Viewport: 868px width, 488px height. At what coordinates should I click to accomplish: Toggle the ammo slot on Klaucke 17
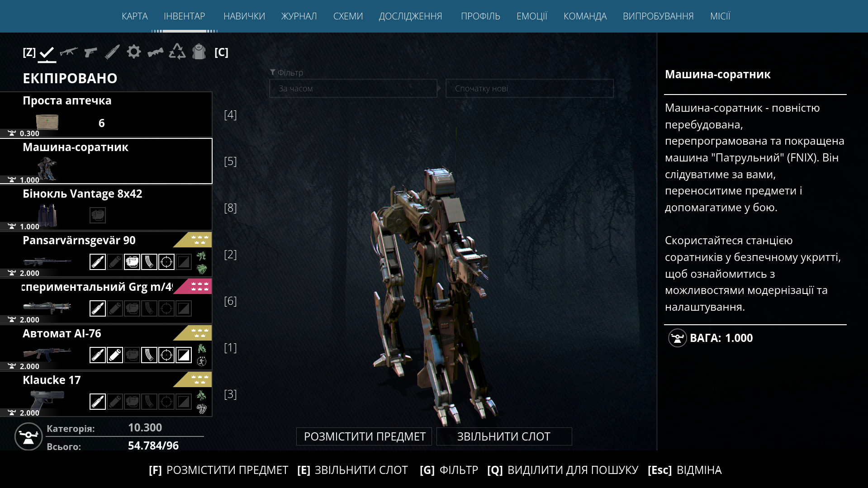(x=98, y=402)
